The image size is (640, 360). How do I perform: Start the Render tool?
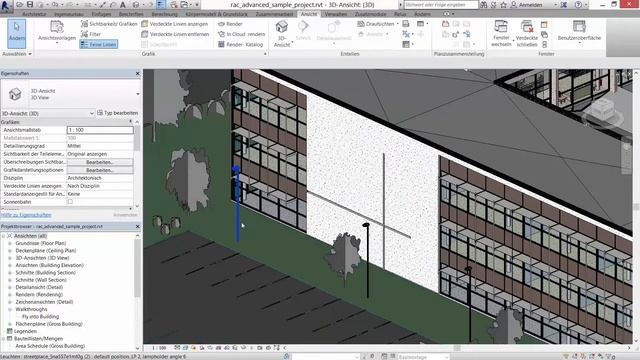[230, 24]
